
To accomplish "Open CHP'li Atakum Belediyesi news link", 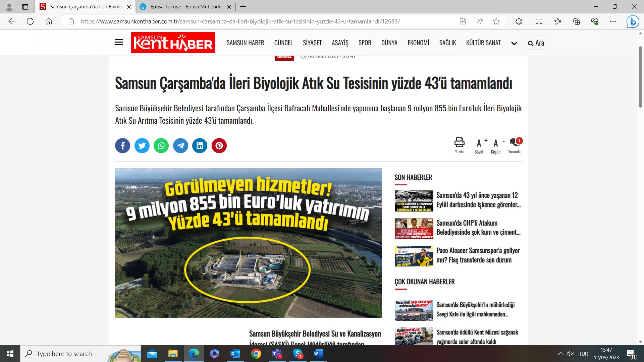I will (x=478, y=228).
